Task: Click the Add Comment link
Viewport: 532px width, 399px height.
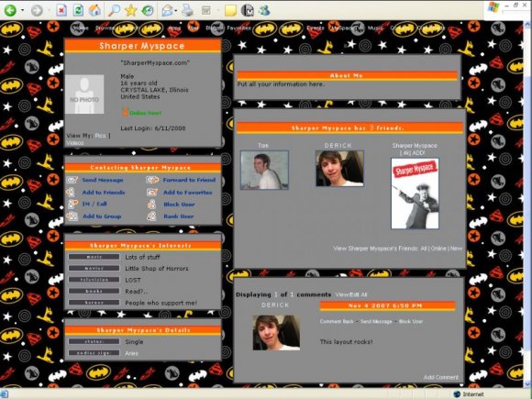Action: 440,377
